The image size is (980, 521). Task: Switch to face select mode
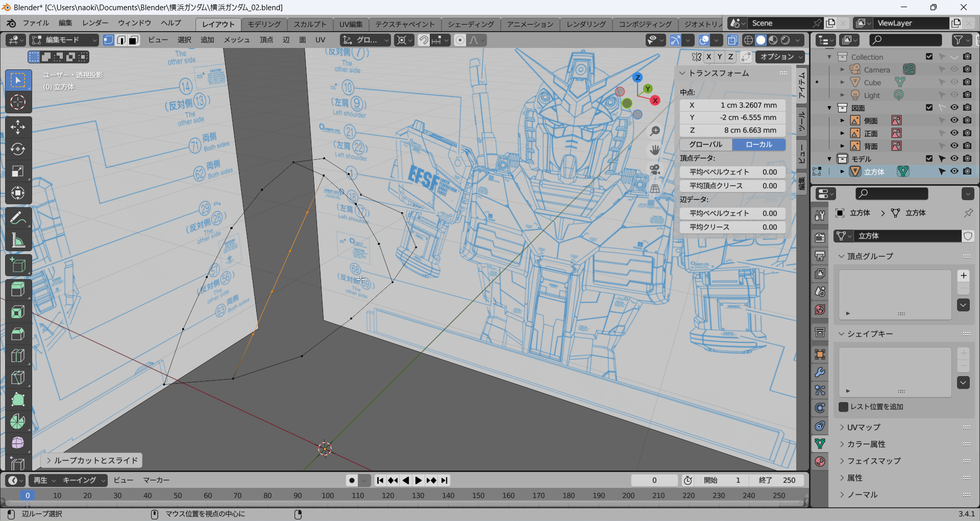coord(134,40)
